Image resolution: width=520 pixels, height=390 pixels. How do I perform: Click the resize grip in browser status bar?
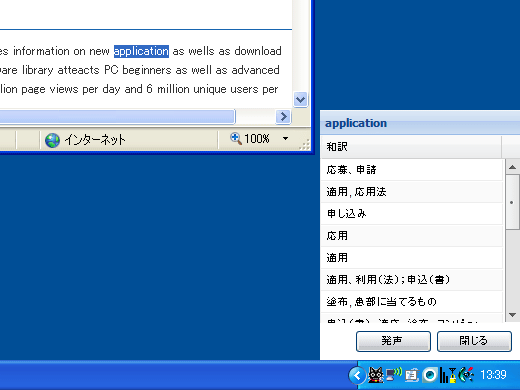tap(305, 145)
